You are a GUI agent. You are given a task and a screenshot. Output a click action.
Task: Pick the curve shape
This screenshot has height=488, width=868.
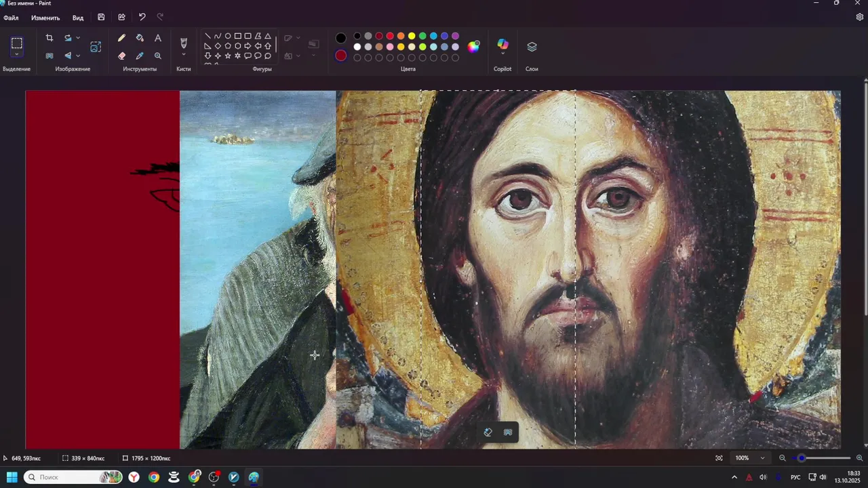[x=218, y=36]
